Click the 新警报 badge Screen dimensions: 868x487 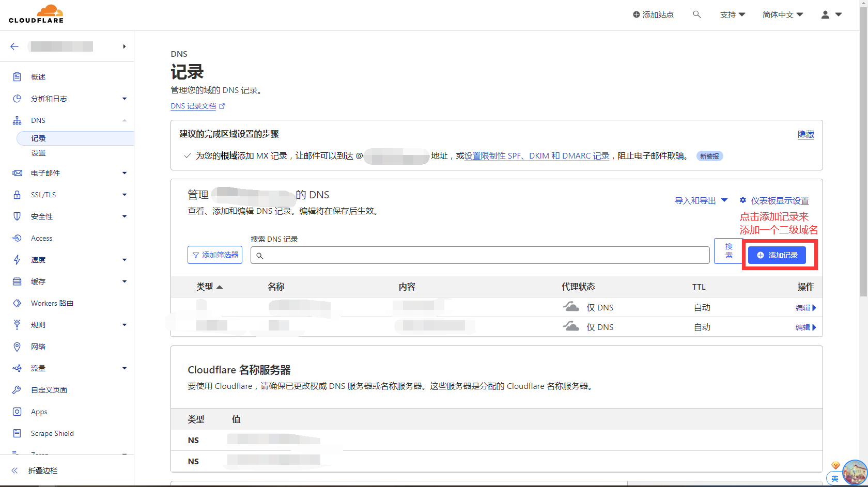click(709, 156)
